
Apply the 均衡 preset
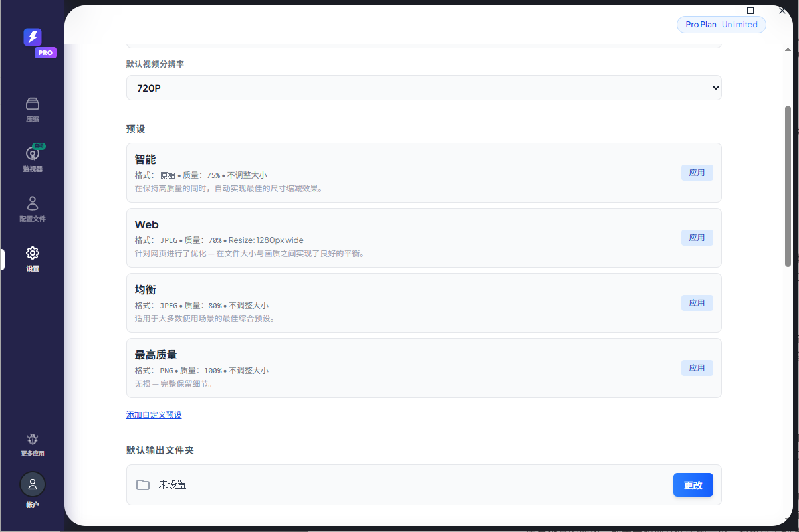[697, 303]
